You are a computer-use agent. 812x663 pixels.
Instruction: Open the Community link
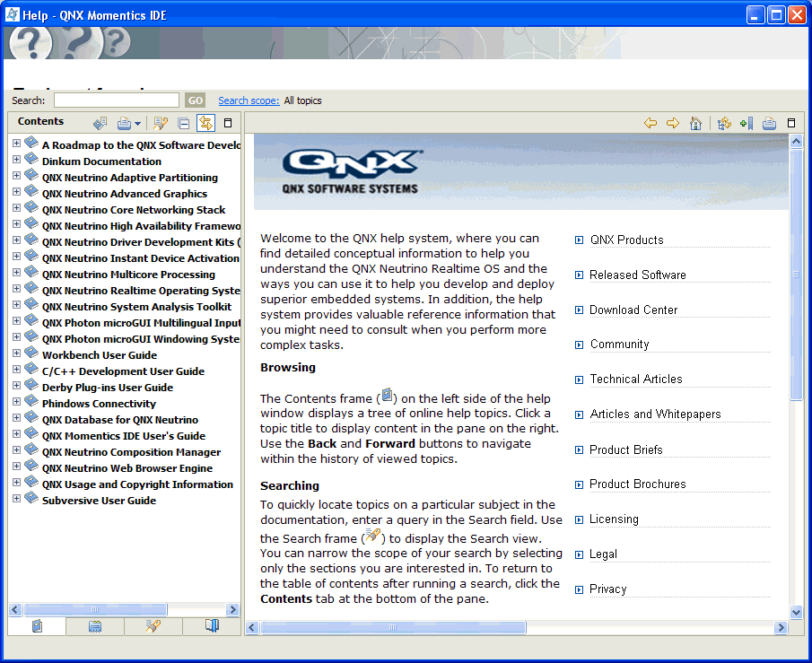click(x=619, y=345)
